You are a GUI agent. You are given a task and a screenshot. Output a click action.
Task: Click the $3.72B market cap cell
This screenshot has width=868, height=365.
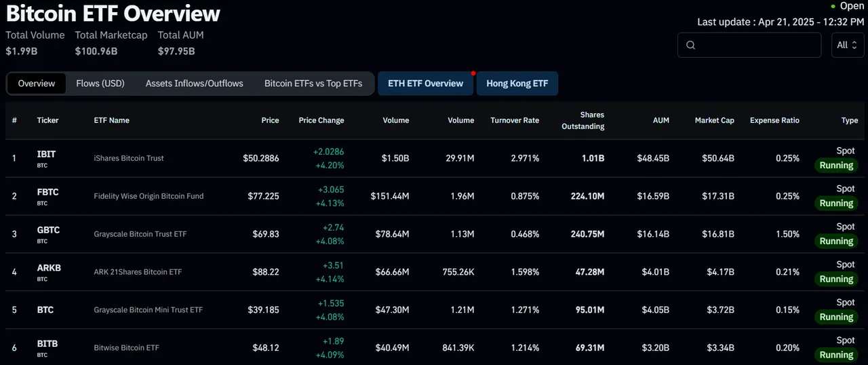point(720,310)
